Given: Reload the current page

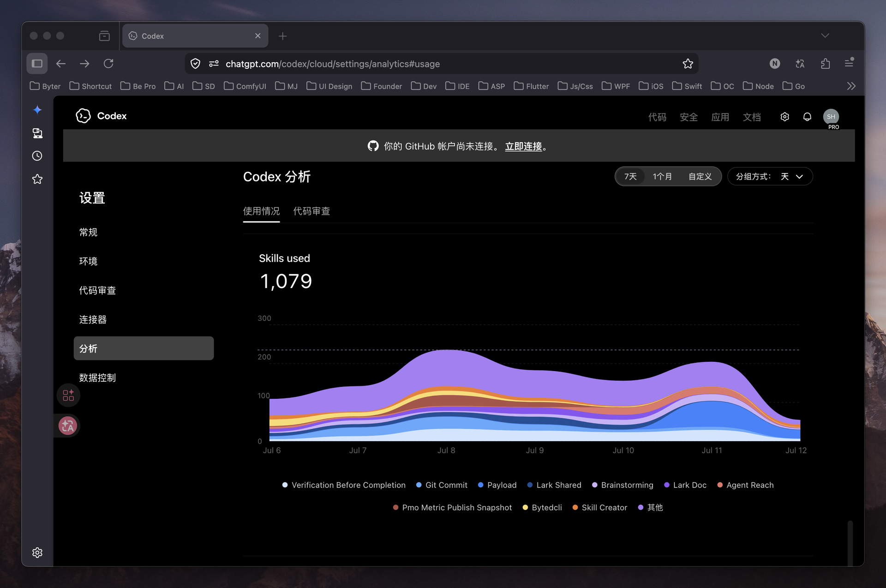Looking at the screenshot, I should pos(108,64).
